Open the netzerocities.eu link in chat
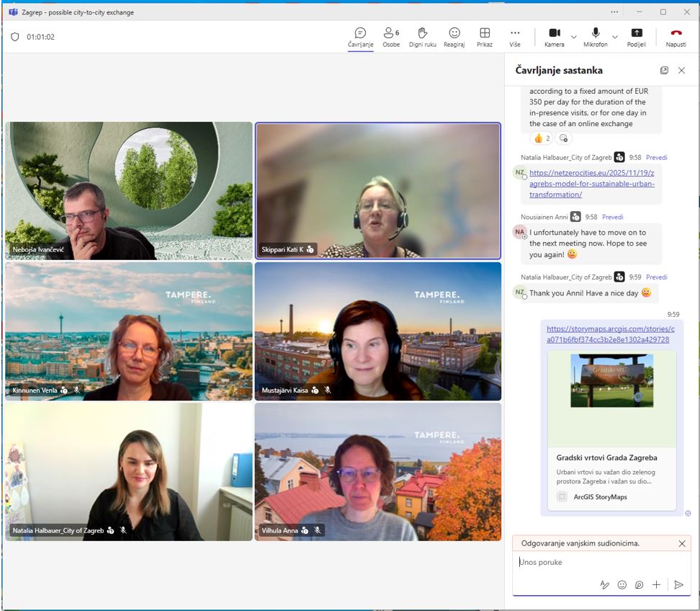 coord(591,184)
